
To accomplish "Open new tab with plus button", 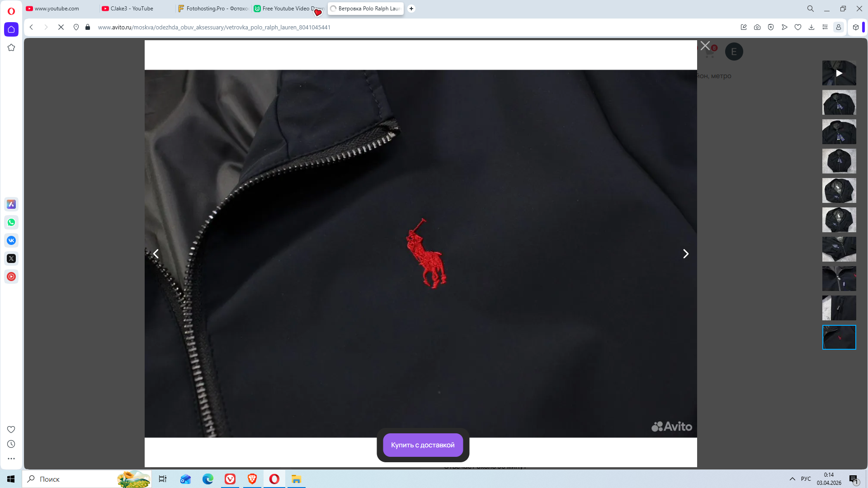I will coord(411,9).
